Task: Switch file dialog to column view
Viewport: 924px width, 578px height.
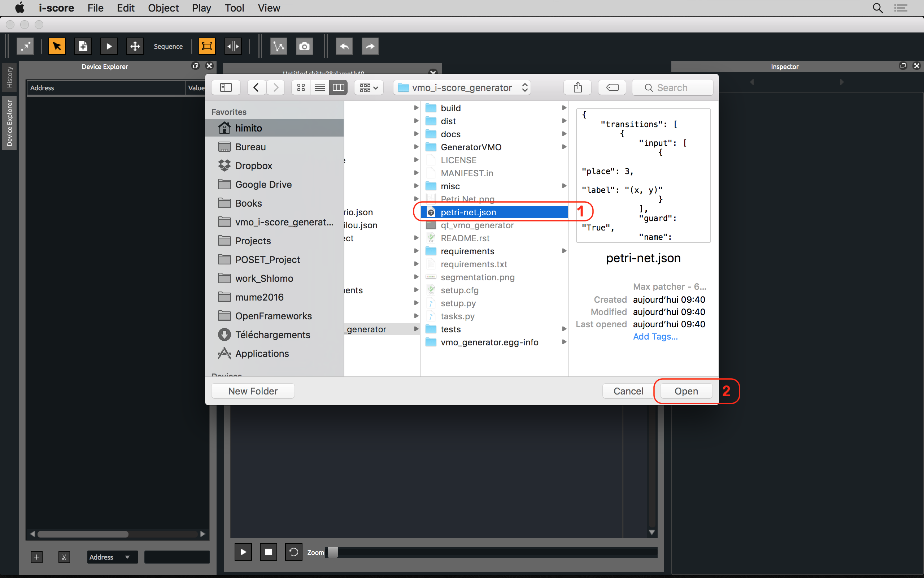Action: [x=338, y=87]
